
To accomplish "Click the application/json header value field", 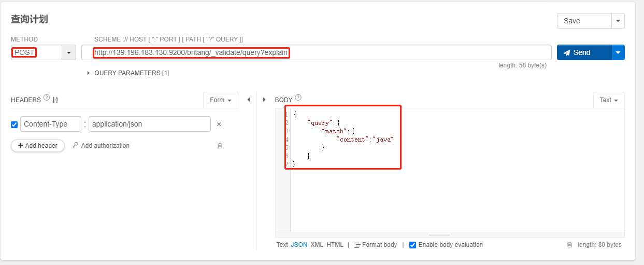I will (x=150, y=124).
